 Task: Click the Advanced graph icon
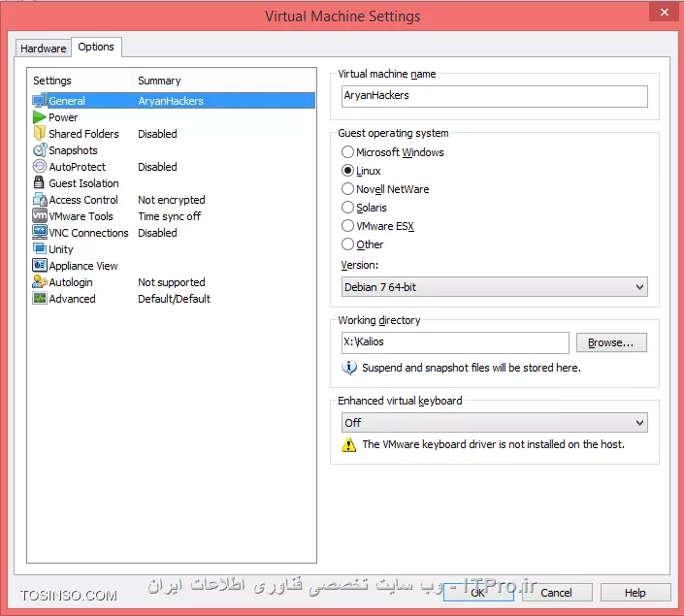(40, 299)
